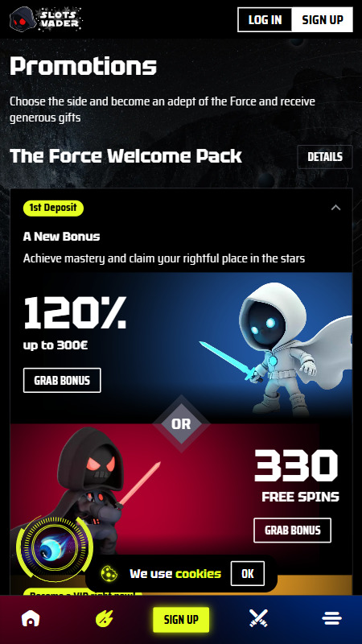
Task: Open the yellow planet promotions icon
Action: click(x=105, y=618)
